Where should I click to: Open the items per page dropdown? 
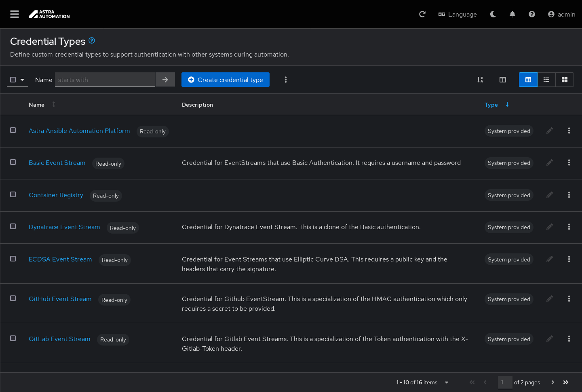tap(447, 382)
